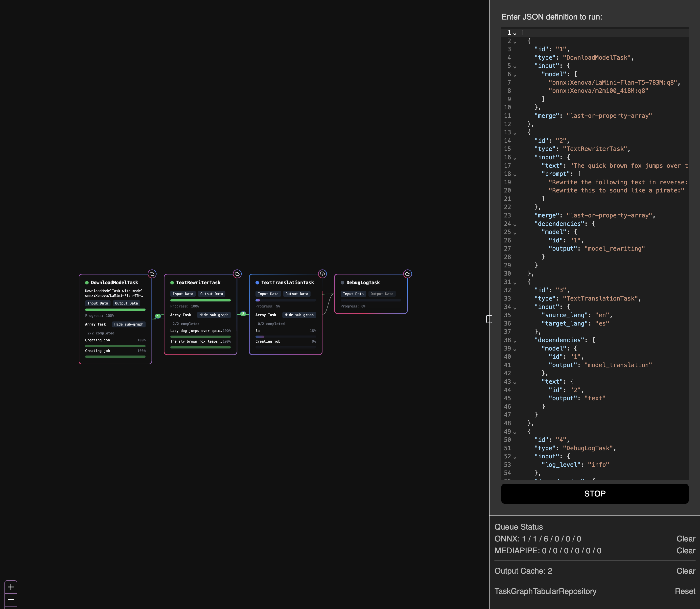700x609 pixels.
Task: Click cloud icon on DownloadModelTask node
Action: pyautogui.click(x=152, y=274)
